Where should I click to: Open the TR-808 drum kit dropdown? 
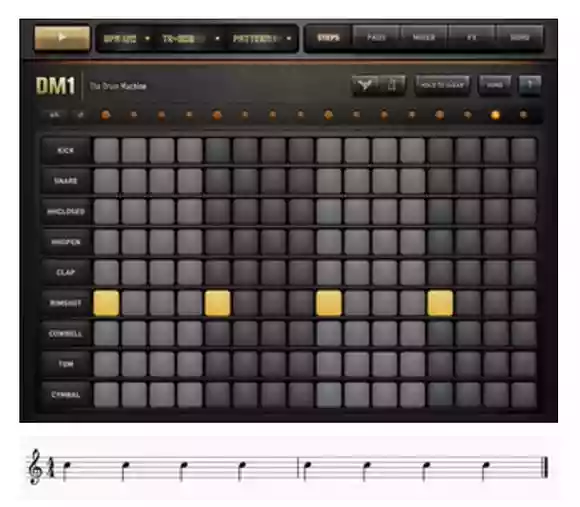coord(190,38)
